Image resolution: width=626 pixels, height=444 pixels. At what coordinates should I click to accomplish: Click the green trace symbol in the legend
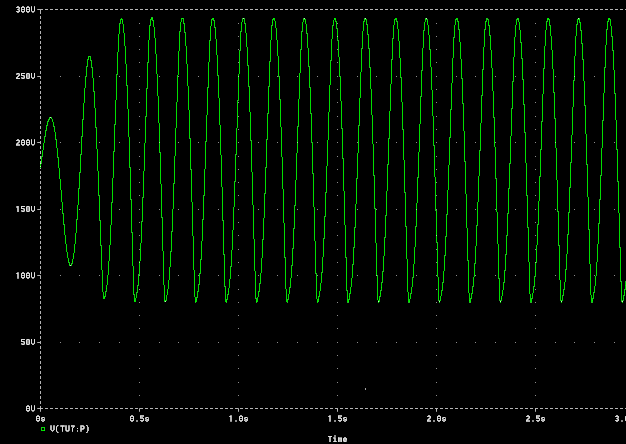click(43, 429)
